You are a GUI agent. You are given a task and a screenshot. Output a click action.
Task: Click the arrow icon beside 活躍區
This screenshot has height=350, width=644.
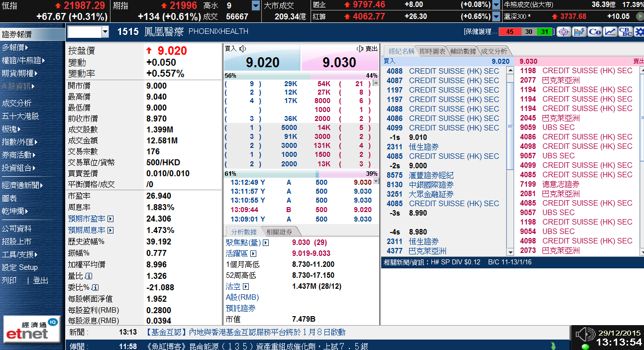(x=253, y=254)
